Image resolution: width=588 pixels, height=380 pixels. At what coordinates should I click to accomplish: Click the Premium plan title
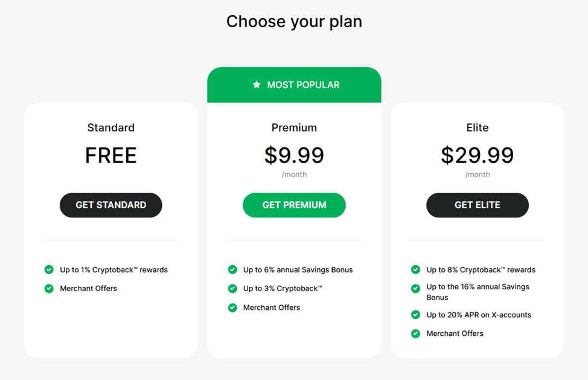[294, 127]
